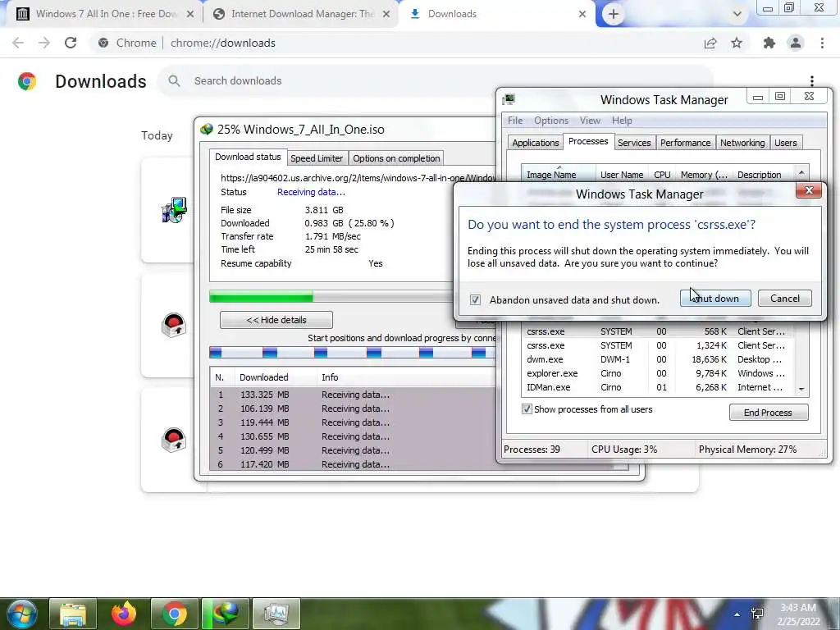Click Shut down in the csrss.exe dialog

(x=715, y=299)
